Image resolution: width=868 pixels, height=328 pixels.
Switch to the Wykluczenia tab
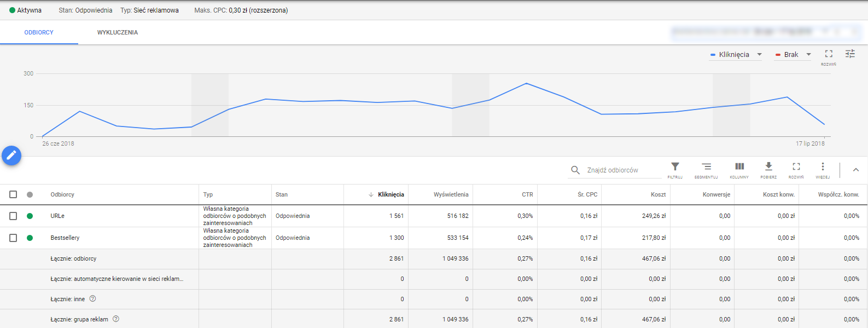pos(118,32)
